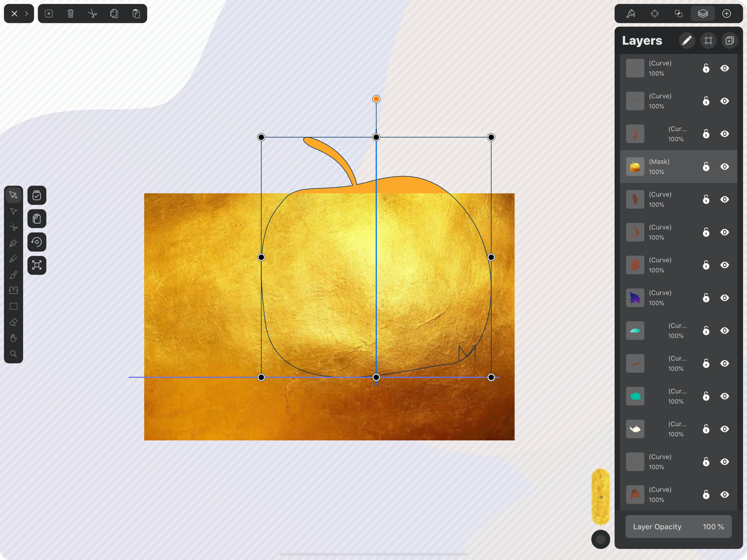Switch to the Layers inspector tab

point(703,14)
